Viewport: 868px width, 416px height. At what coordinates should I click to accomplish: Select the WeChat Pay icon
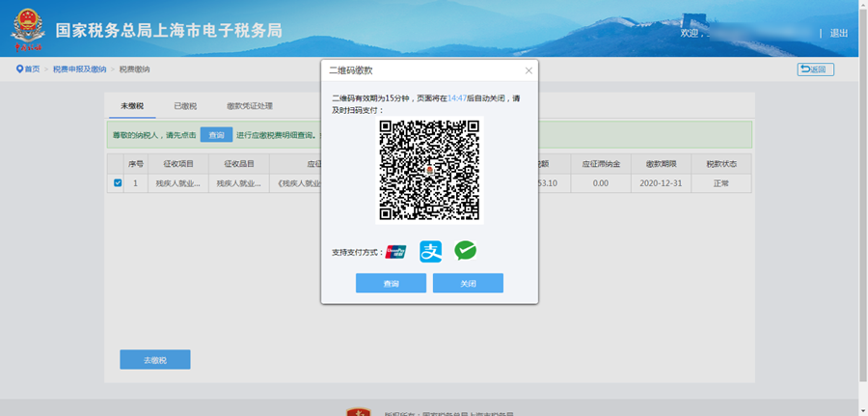(465, 251)
